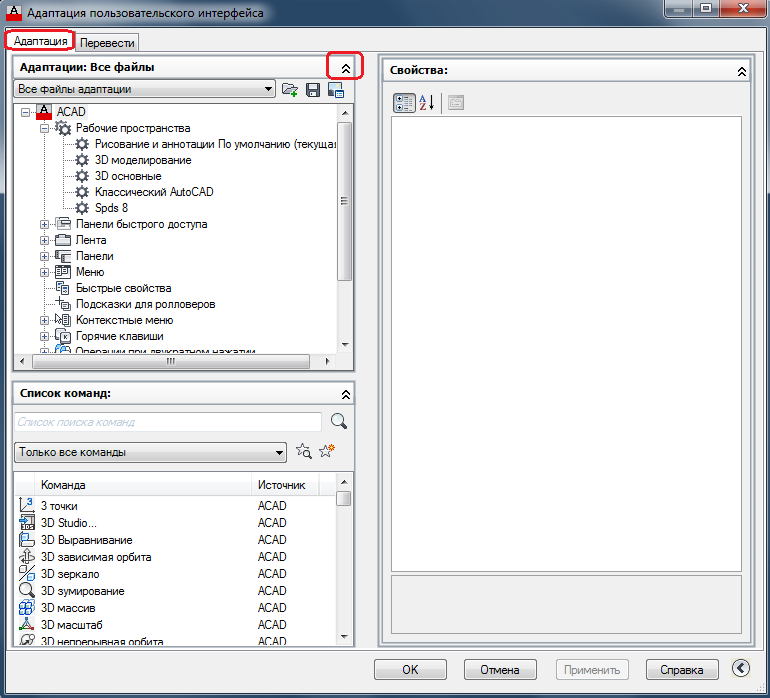The width and height of the screenshot is (770, 698).
Task: Expand the Контекстные меню node
Action: pyautogui.click(x=44, y=320)
